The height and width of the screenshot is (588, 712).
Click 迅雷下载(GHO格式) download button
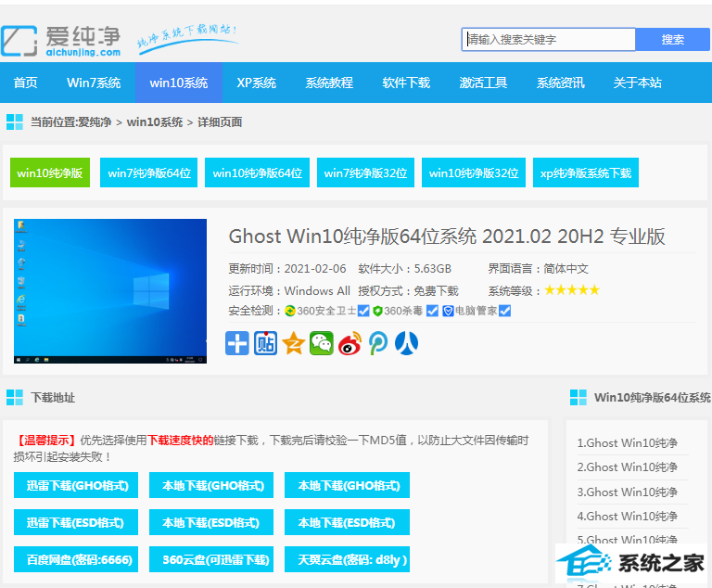click(76, 485)
